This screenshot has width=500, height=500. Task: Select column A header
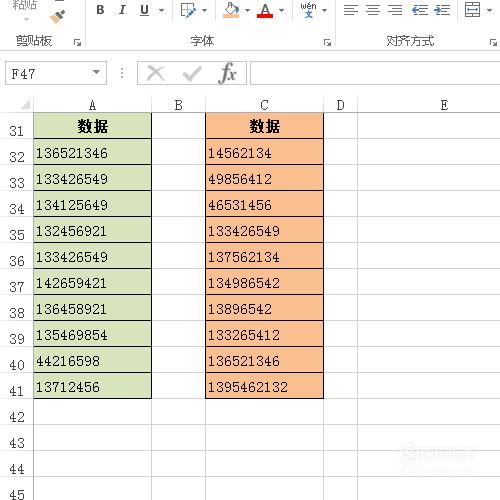[92, 105]
